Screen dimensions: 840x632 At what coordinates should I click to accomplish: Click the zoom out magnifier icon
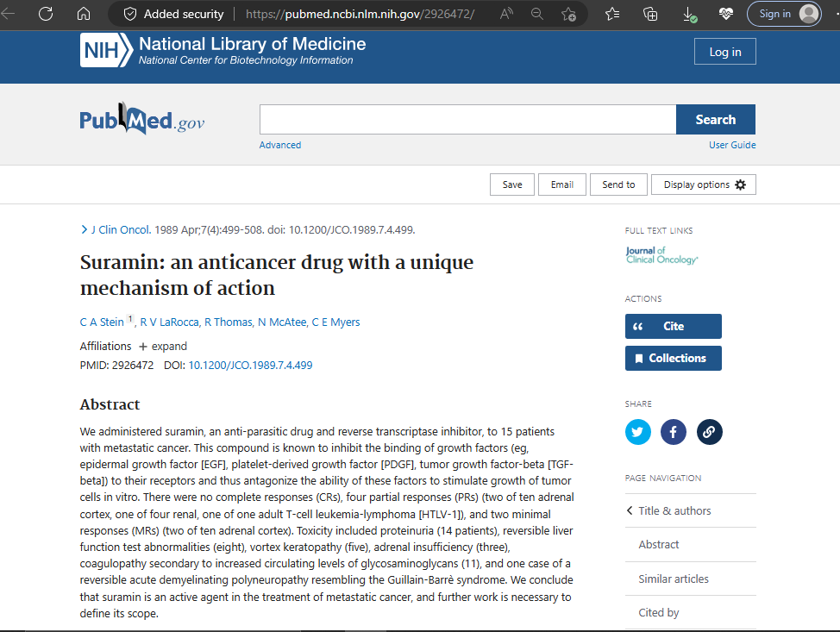(536, 14)
